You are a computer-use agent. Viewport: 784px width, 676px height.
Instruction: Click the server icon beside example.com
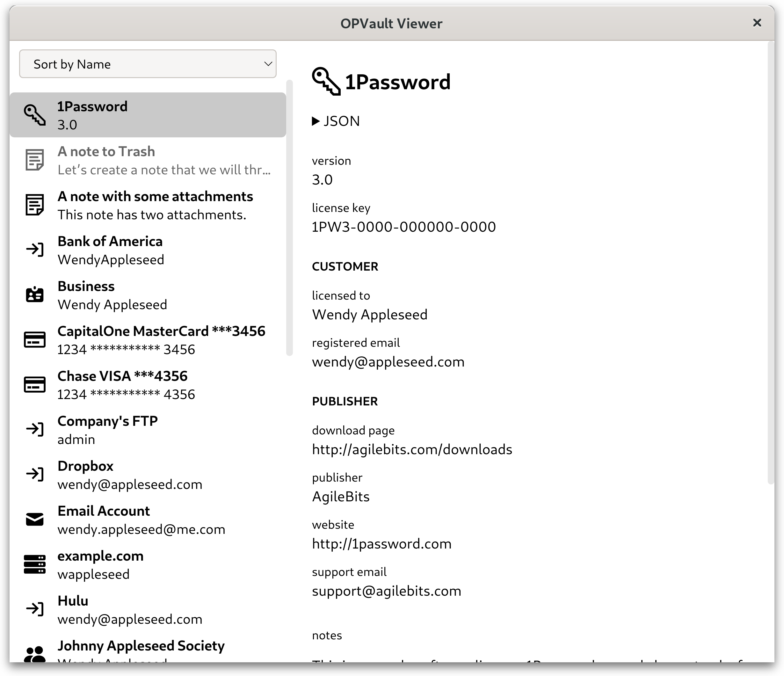pyautogui.click(x=35, y=564)
